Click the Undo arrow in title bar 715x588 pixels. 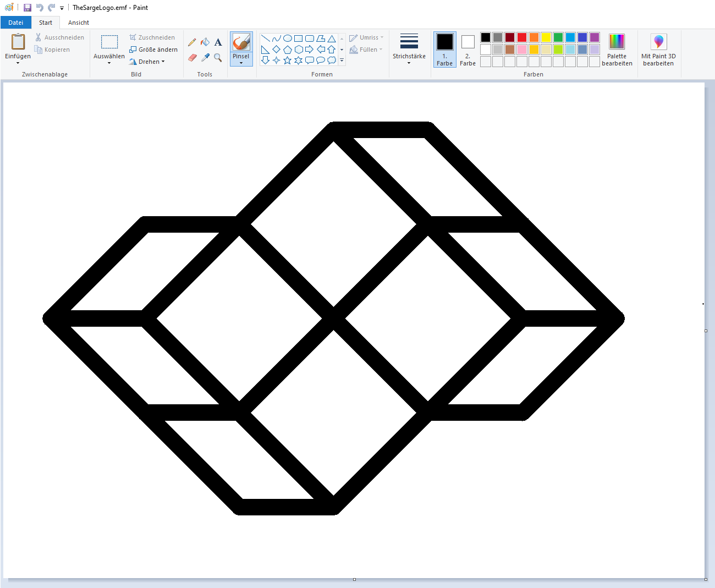tap(40, 8)
